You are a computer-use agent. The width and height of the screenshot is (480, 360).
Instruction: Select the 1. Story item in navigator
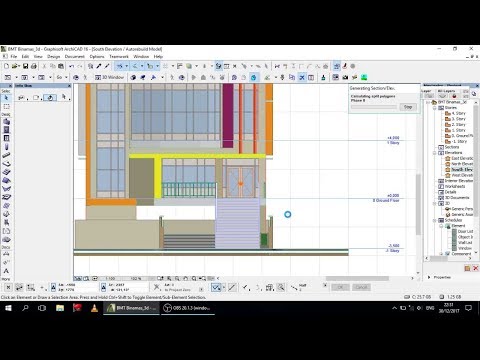click(455, 130)
